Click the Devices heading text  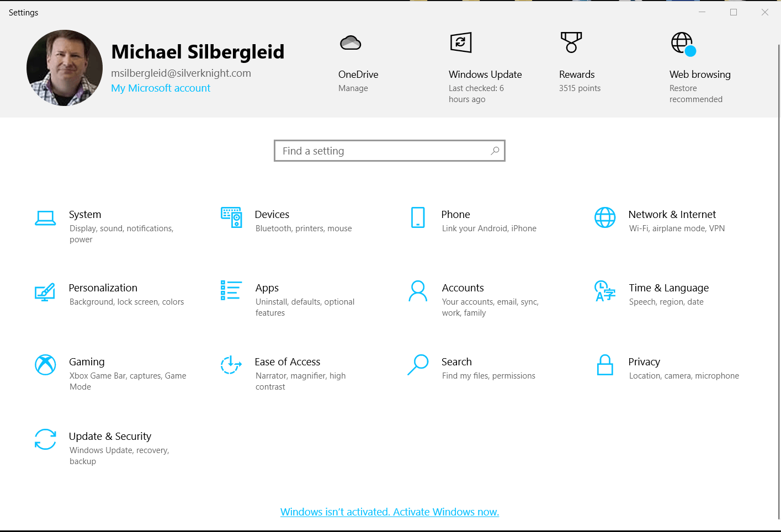272,215
